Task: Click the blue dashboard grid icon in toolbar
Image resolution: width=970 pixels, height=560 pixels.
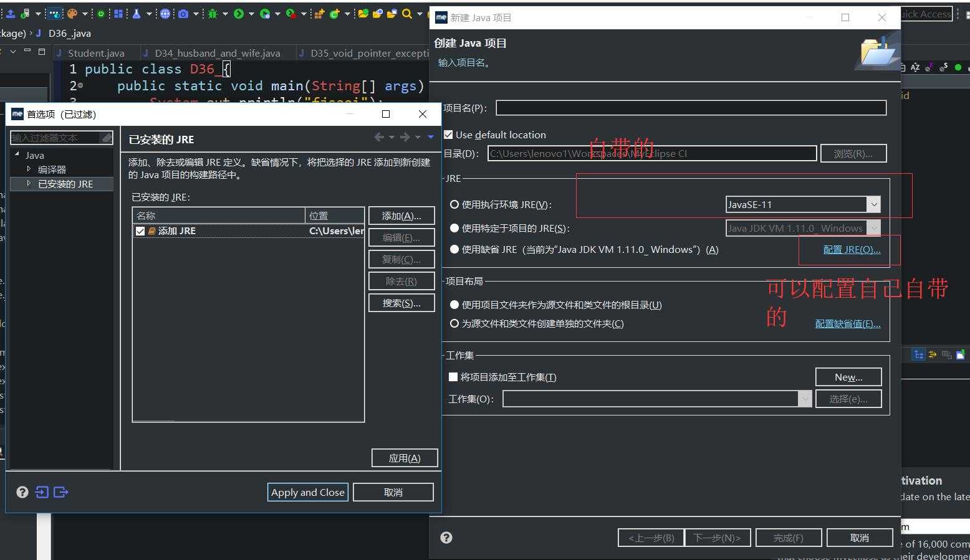Action: (x=118, y=14)
